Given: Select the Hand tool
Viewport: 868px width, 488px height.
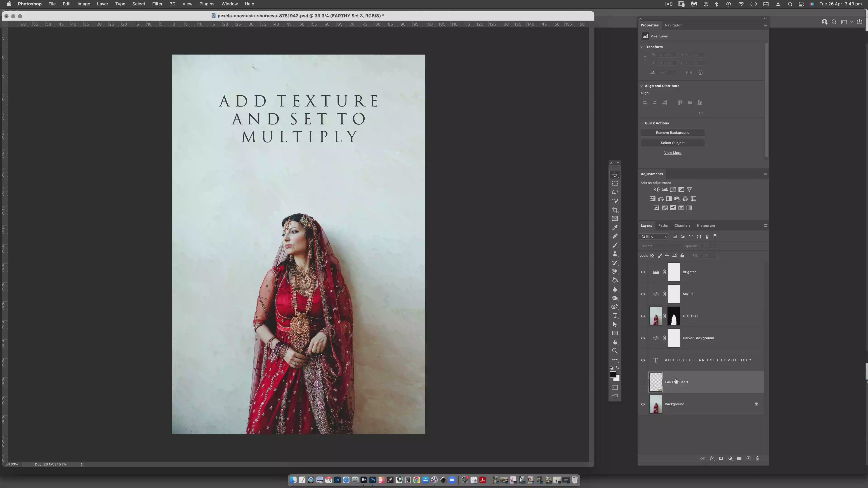Looking at the screenshot, I should click(x=615, y=342).
